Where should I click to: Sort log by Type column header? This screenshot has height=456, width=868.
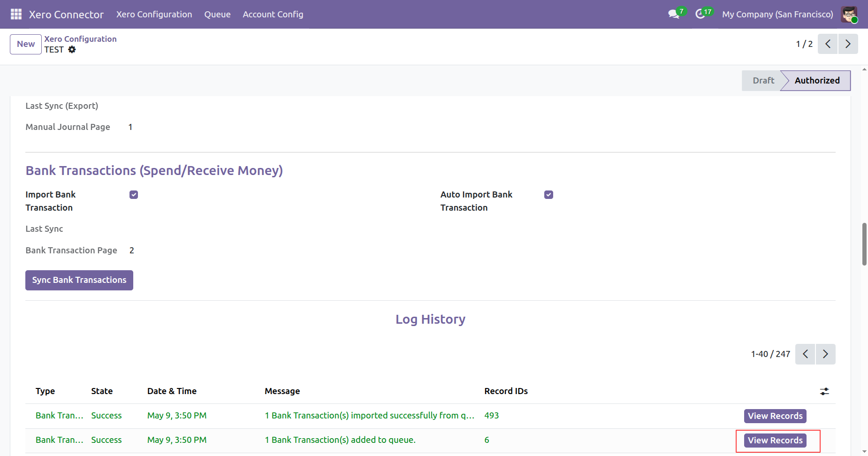tap(45, 391)
